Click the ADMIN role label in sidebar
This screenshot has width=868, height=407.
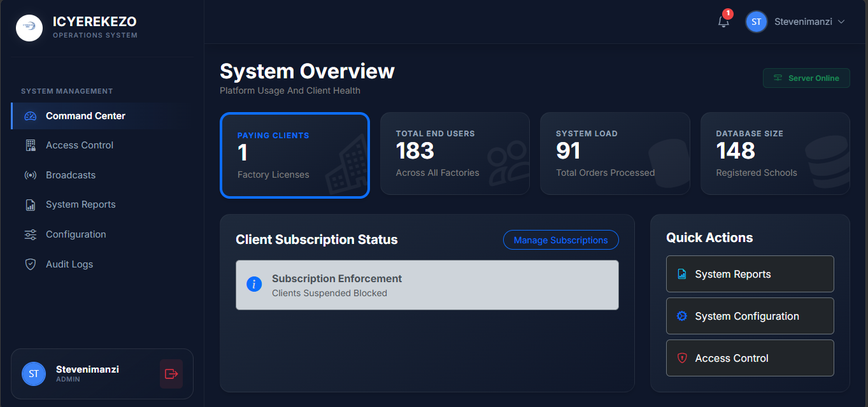pos(68,380)
